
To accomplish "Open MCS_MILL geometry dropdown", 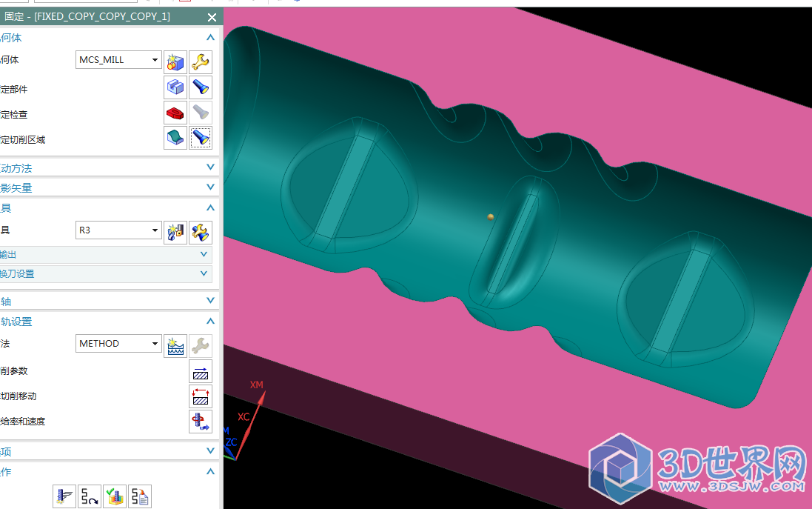I will pyautogui.click(x=155, y=59).
